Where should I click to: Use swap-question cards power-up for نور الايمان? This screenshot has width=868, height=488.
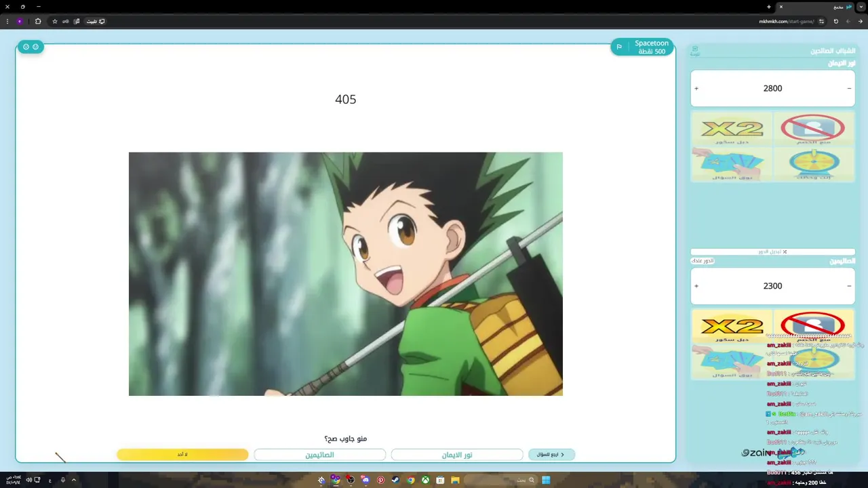732,165
